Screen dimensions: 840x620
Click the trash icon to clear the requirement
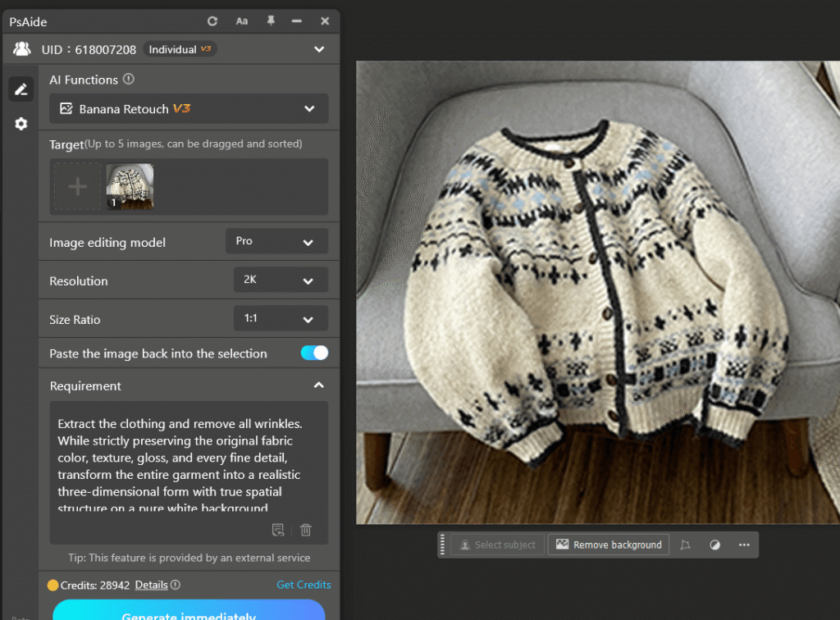[306, 530]
